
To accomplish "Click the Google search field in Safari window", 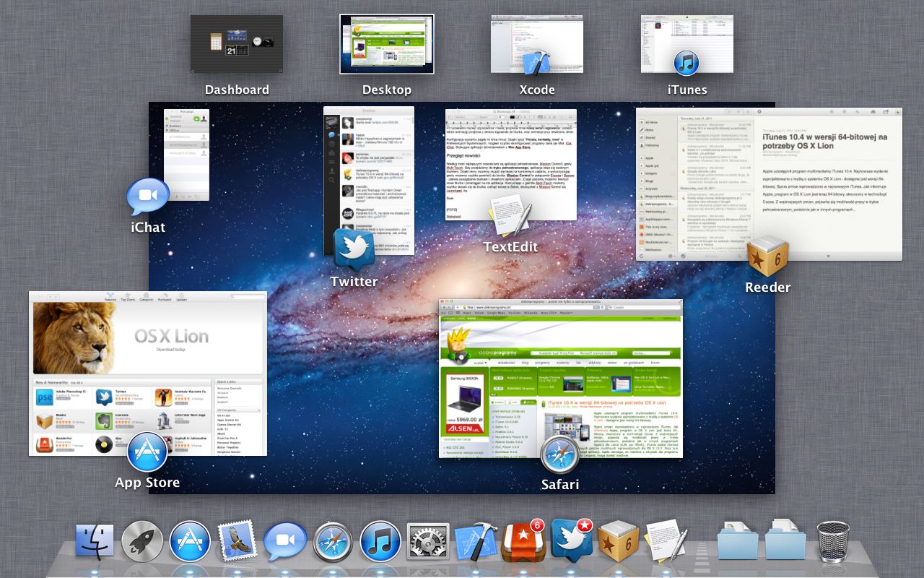I will [642, 307].
